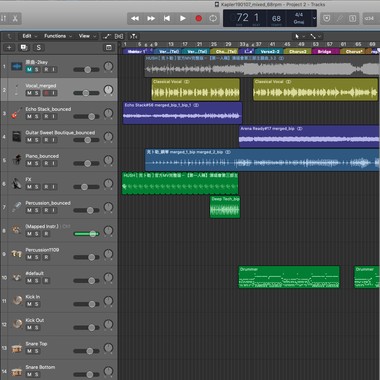Click the kick drum icon of Kick In track

pyautogui.click(x=17, y=301)
